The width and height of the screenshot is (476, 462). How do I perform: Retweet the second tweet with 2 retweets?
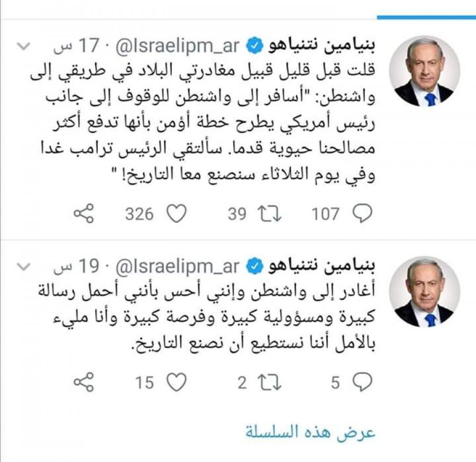point(270,383)
